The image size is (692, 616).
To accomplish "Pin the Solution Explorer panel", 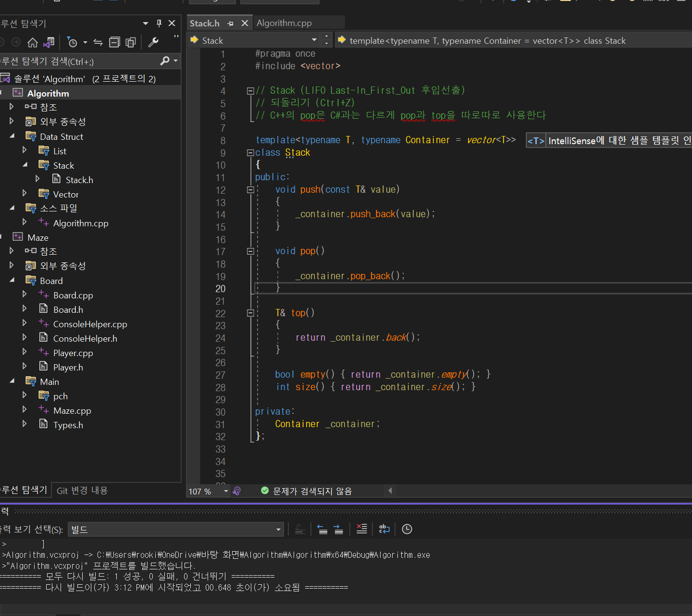I will 159,23.
